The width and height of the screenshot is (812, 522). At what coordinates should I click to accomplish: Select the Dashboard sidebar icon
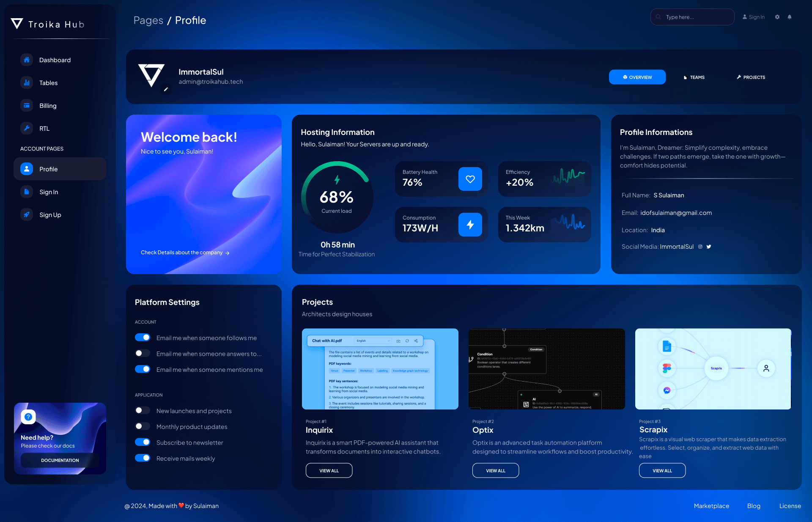pos(27,60)
